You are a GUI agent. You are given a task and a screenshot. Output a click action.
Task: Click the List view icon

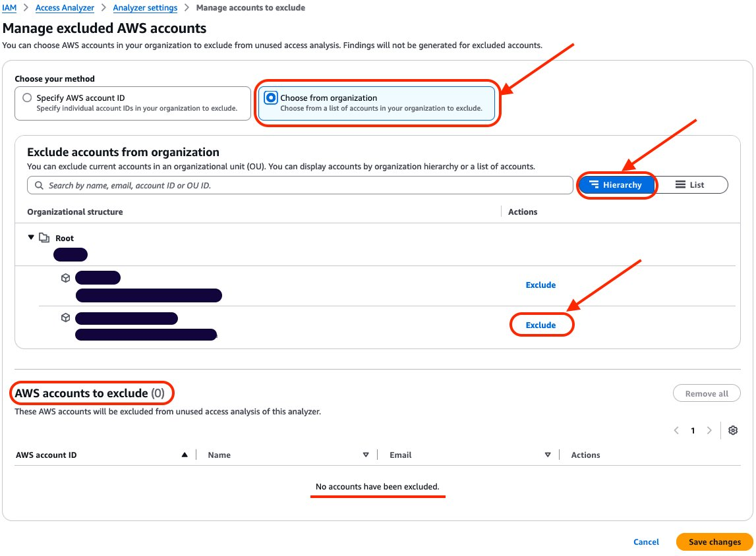pos(682,184)
